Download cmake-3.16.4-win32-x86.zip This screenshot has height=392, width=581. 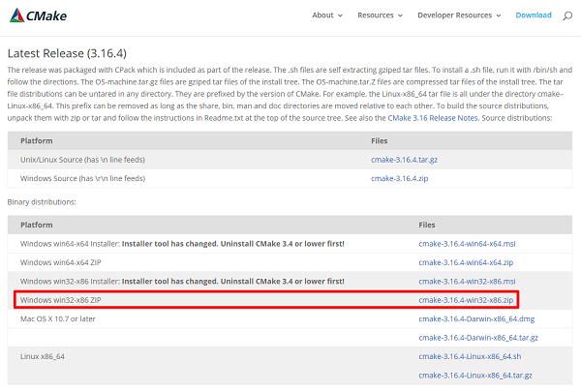[x=466, y=300]
